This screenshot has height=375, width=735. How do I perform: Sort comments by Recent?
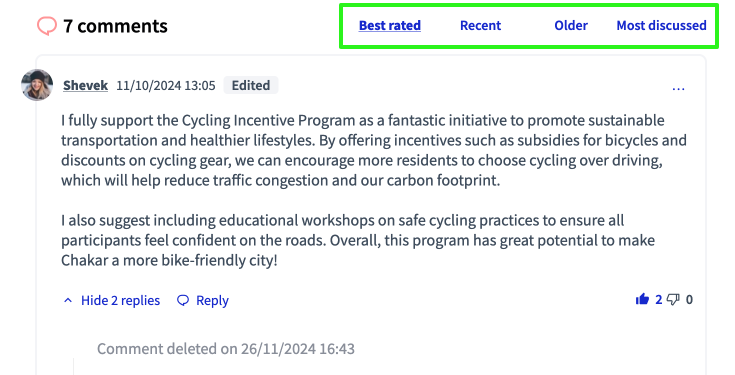coord(480,25)
